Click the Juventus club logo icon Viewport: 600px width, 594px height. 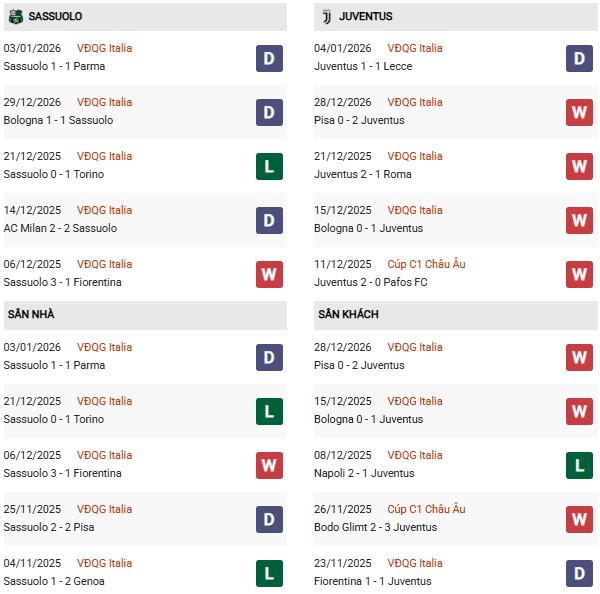click(x=326, y=17)
